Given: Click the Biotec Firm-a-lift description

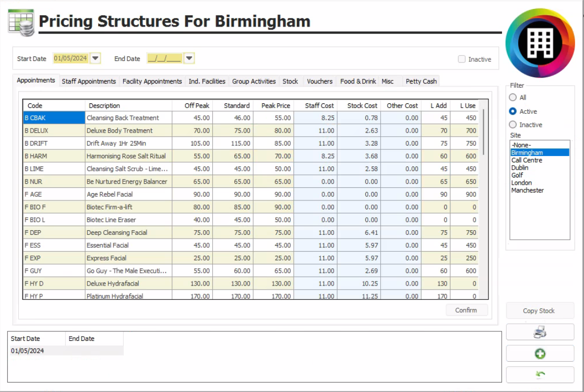Looking at the screenshot, I should (x=128, y=207).
